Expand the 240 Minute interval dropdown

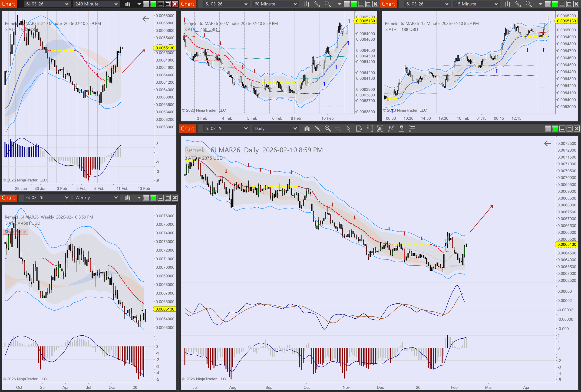click(116, 4)
